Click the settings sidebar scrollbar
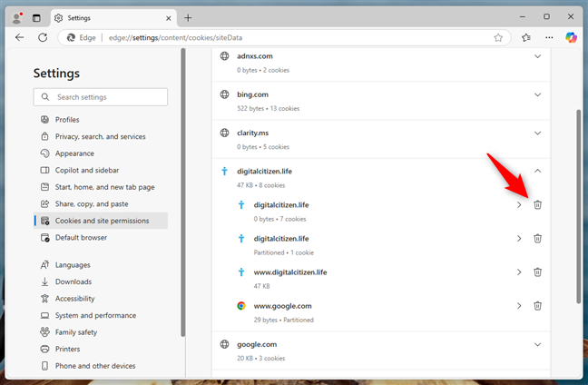The width and height of the screenshot is (588, 385). (183, 192)
